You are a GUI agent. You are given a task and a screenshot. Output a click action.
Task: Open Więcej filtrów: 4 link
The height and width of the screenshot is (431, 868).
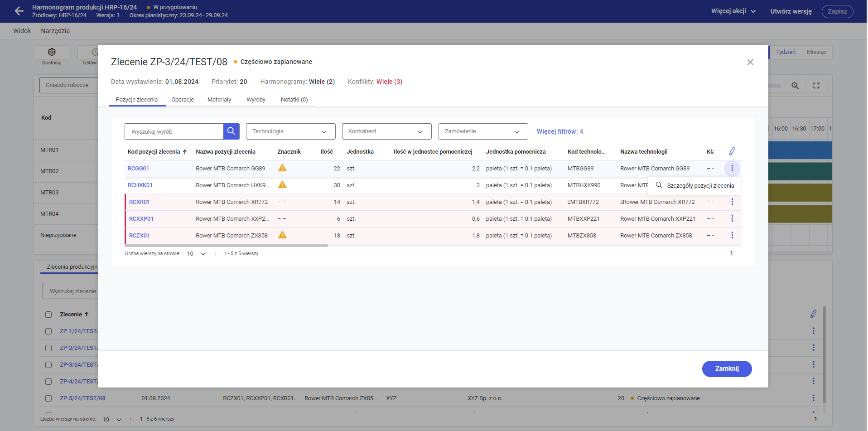click(x=560, y=131)
